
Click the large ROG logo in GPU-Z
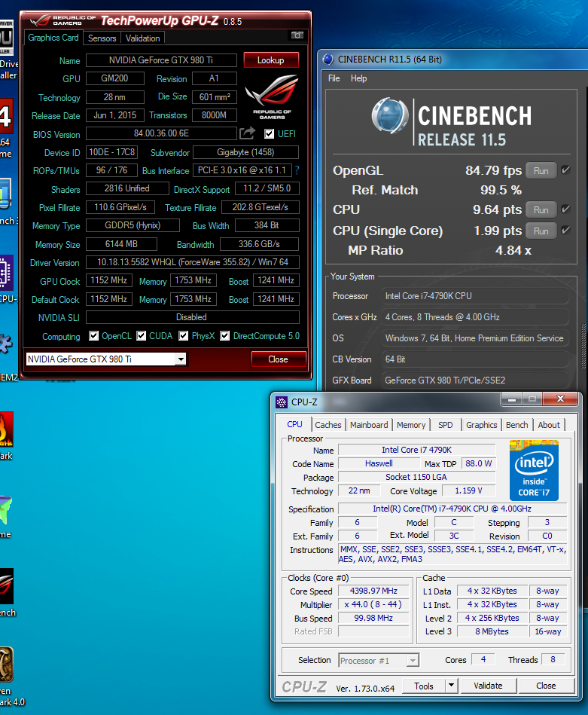(x=272, y=96)
